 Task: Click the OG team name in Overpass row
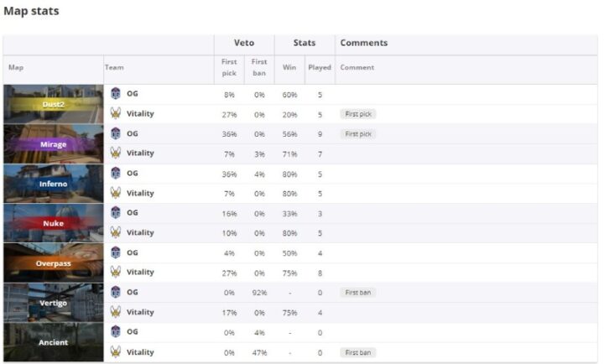pyautogui.click(x=133, y=252)
